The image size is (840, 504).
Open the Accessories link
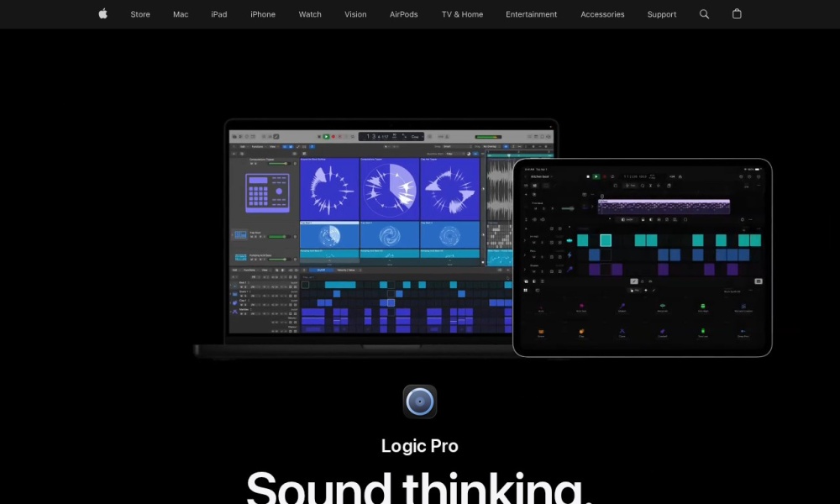coord(602,14)
